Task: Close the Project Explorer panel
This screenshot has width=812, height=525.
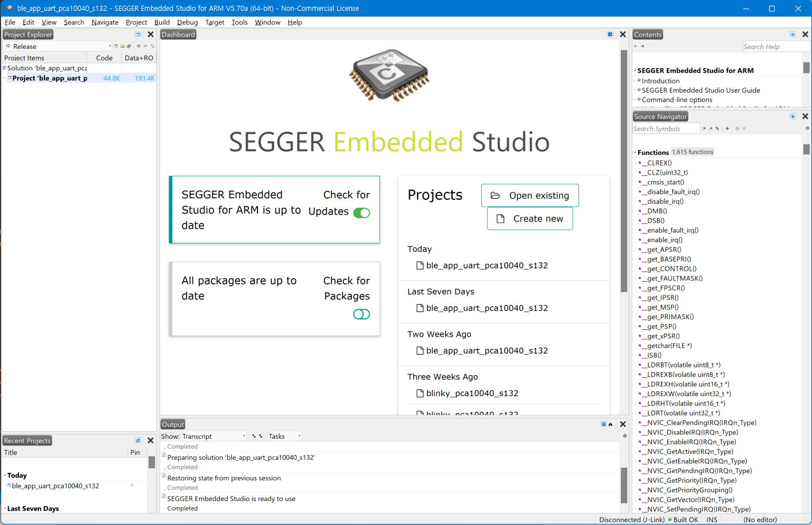Action: tap(150, 34)
